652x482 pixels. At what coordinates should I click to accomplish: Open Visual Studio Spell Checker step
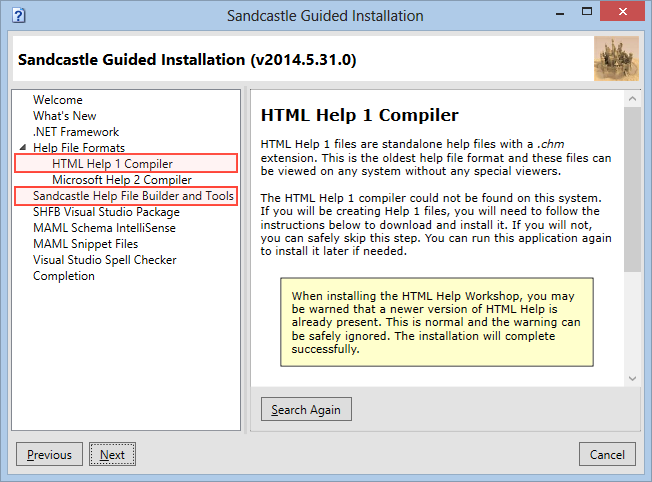[x=105, y=260]
